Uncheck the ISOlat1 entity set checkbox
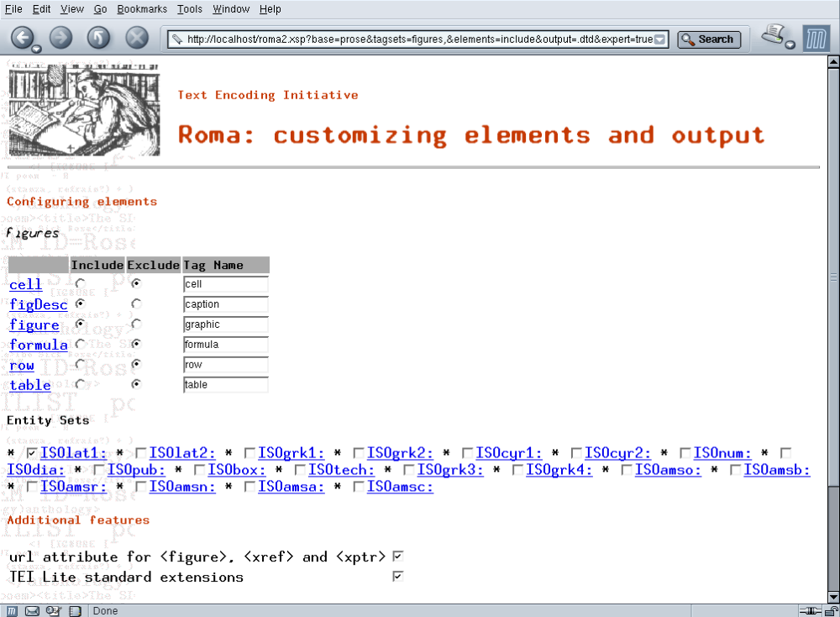840x617 pixels. 32,453
